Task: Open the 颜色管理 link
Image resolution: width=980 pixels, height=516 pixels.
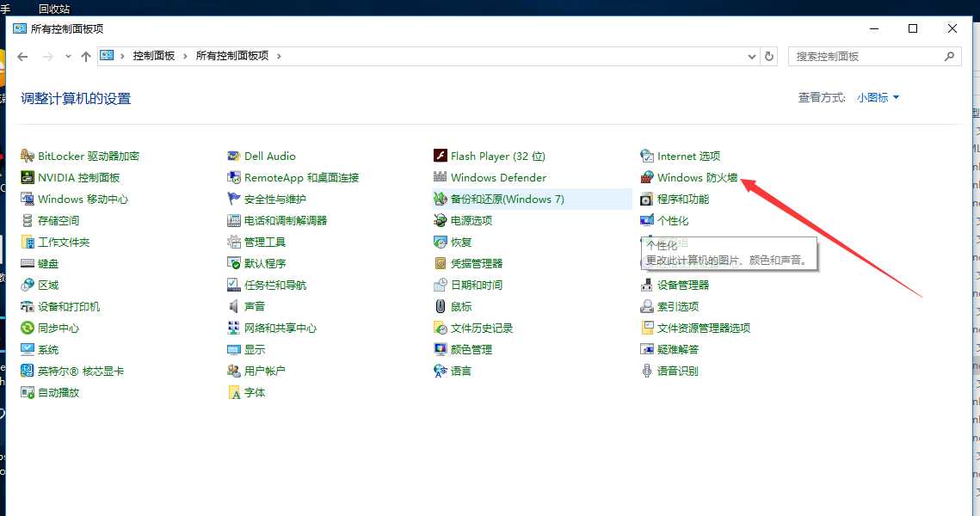Action: coord(472,350)
